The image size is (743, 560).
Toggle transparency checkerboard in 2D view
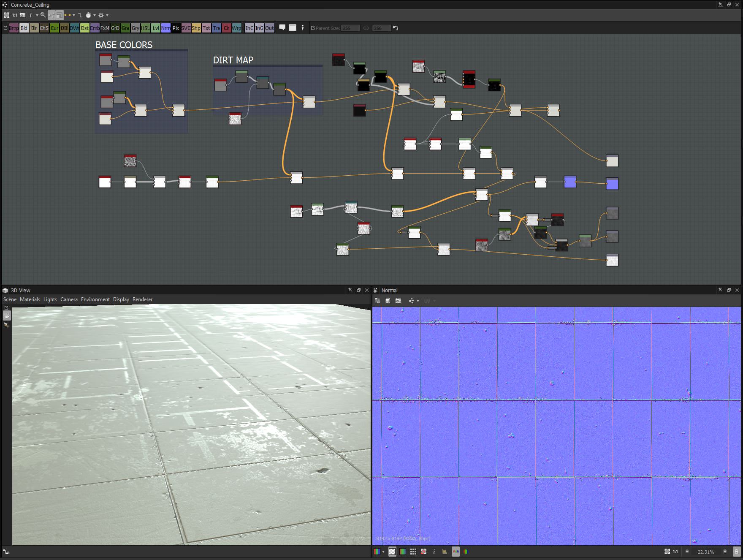point(392,552)
